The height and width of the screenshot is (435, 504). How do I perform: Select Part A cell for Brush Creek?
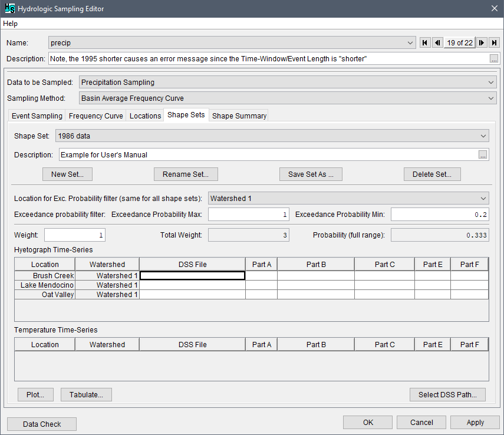[x=262, y=275]
